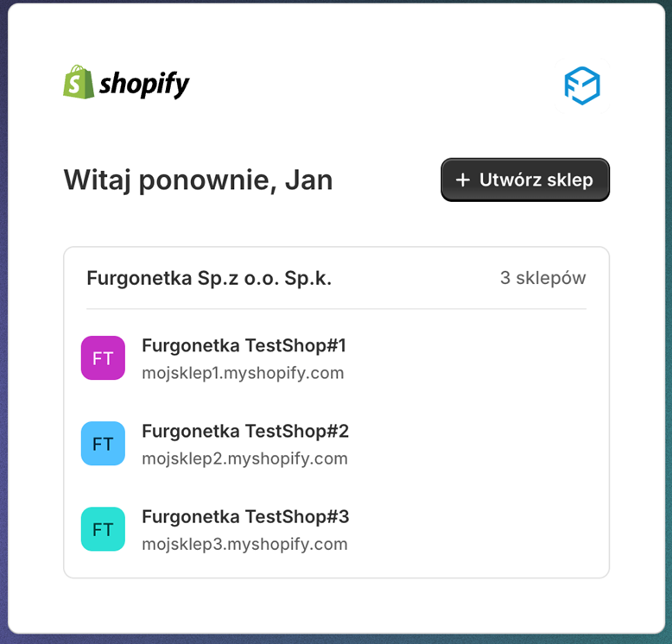The height and width of the screenshot is (644, 672).
Task: Select the teal FT avatar of TestShop#3
Action: (103, 529)
